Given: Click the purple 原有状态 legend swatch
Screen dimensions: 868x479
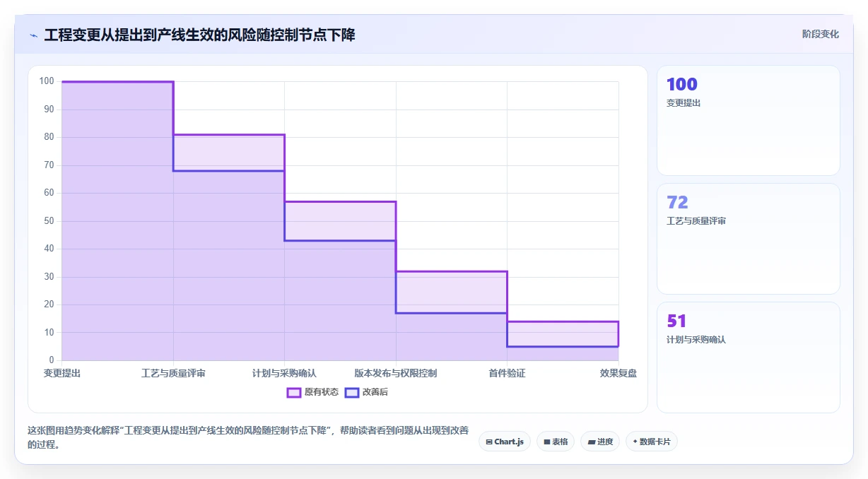Looking at the screenshot, I should [294, 392].
